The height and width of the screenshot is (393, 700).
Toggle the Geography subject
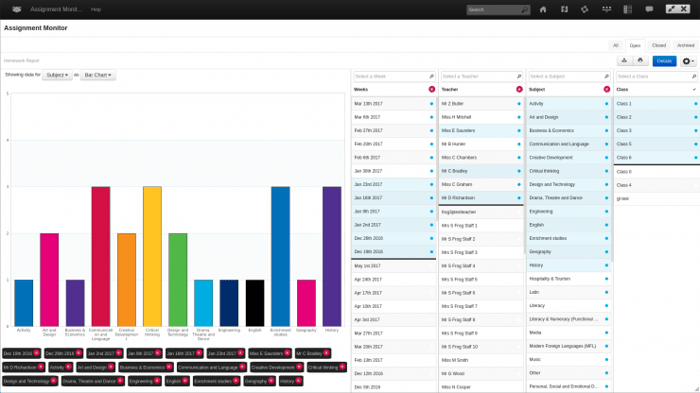pos(568,252)
